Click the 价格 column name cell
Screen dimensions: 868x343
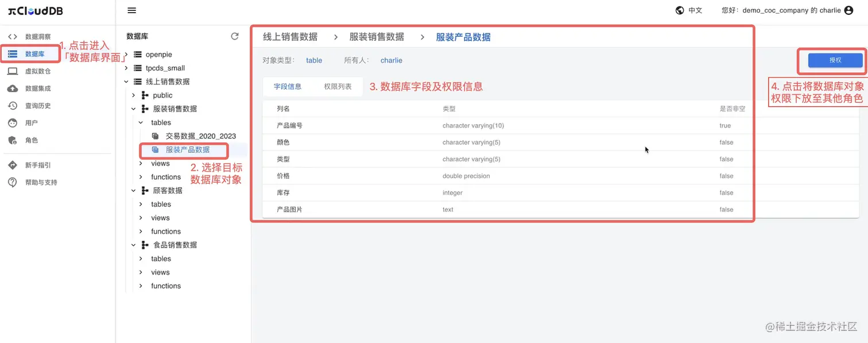(283, 176)
